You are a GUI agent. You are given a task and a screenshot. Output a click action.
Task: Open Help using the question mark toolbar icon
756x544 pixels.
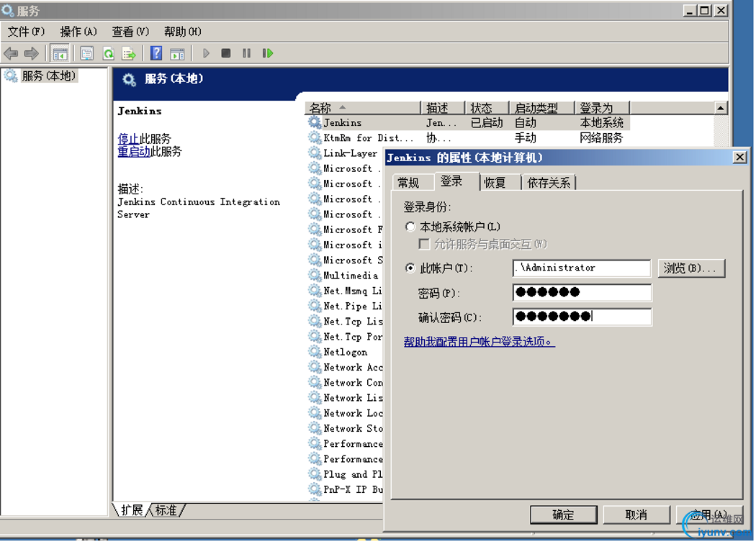pos(156,53)
